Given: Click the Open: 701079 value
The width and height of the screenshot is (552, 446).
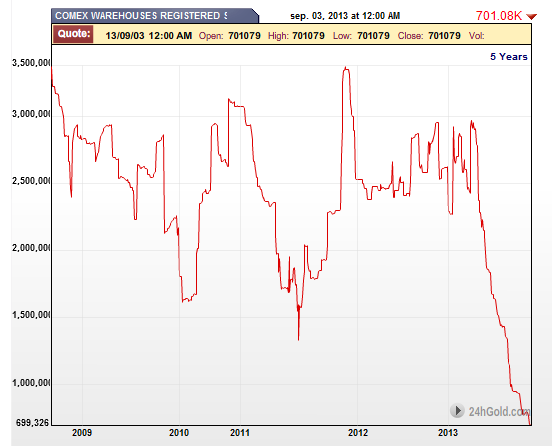Looking at the screenshot, I should click(244, 36).
